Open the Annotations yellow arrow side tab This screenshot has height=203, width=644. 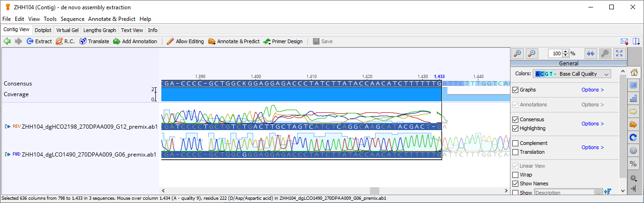(x=633, y=111)
